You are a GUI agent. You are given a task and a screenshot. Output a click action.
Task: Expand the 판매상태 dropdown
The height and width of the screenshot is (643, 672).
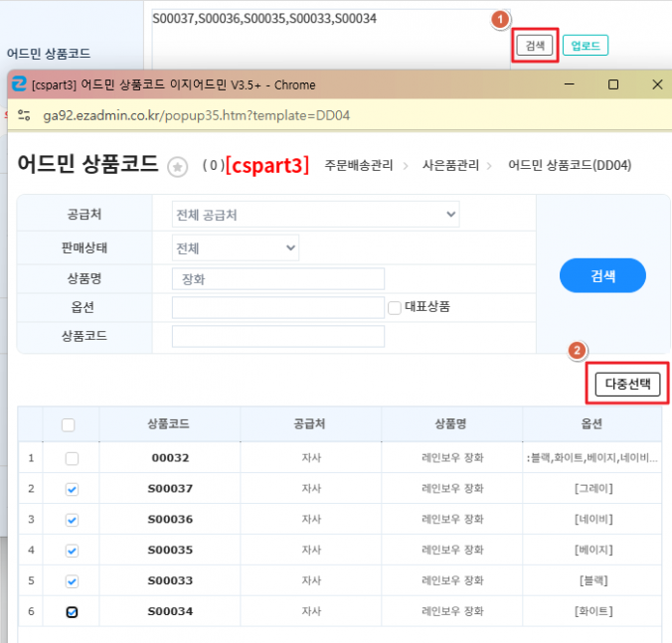[236, 247]
